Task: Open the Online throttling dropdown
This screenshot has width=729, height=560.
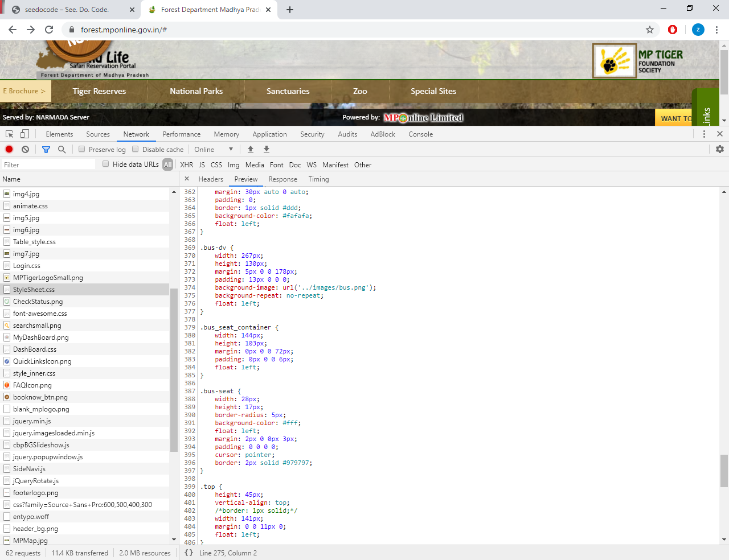Action: [214, 149]
